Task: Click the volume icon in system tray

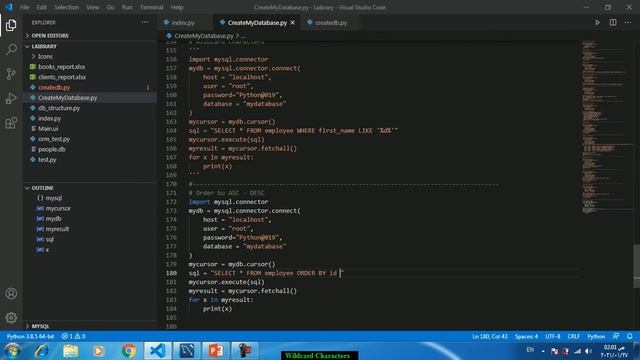Action: point(588,351)
